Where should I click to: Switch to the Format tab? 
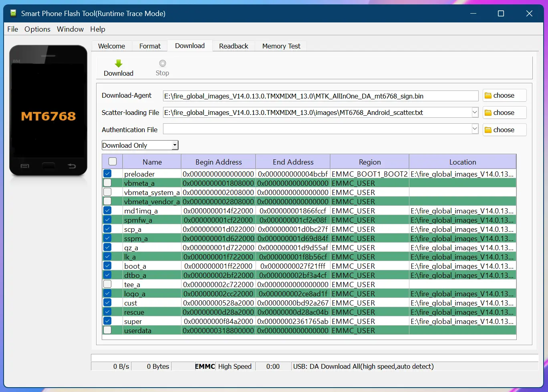(150, 46)
